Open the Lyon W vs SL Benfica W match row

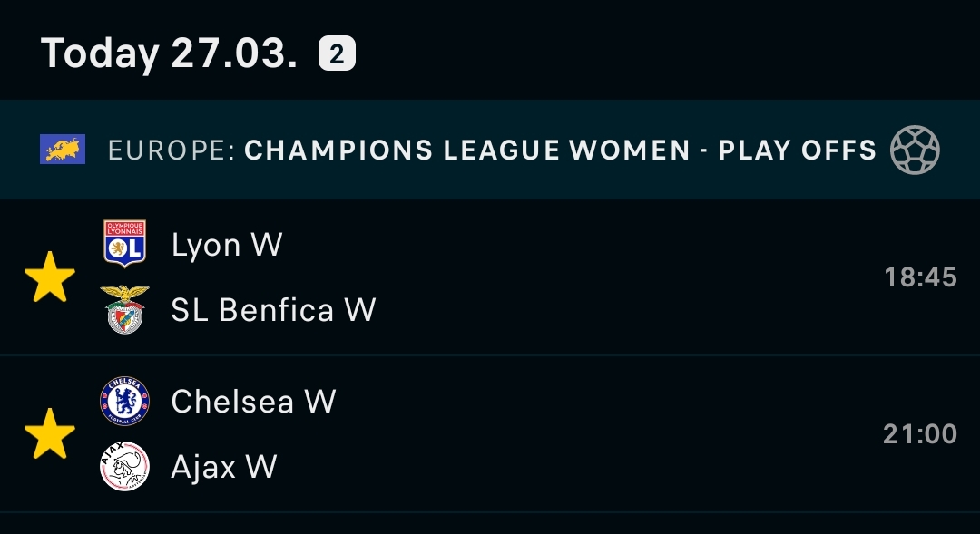click(x=490, y=277)
